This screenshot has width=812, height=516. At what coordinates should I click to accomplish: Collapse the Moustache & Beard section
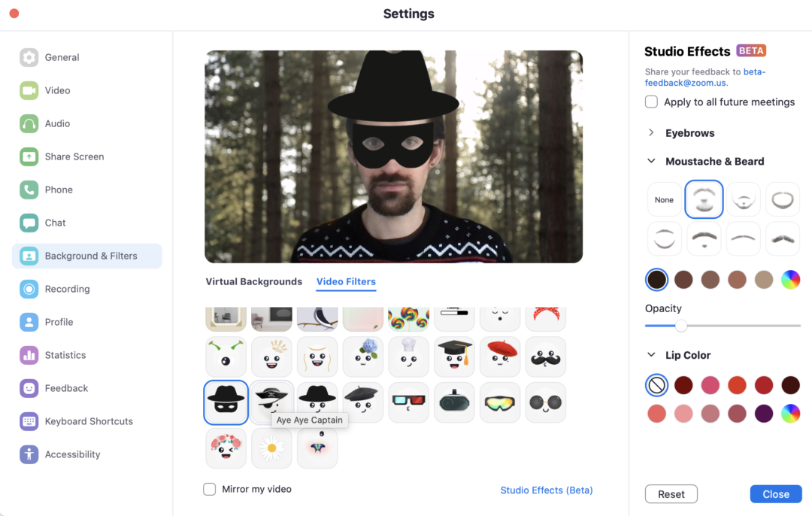(x=651, y=162)
